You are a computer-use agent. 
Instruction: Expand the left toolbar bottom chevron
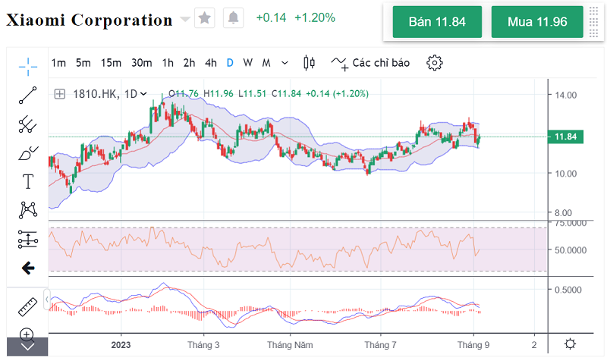(x=28, y=347)
